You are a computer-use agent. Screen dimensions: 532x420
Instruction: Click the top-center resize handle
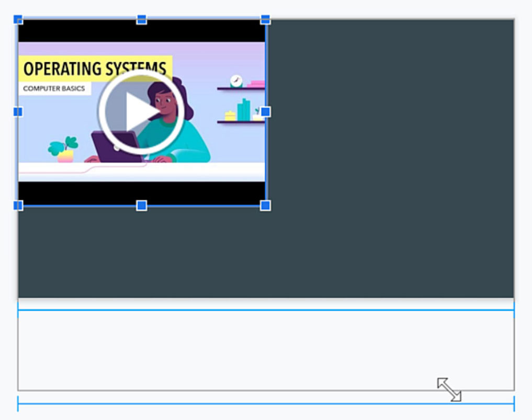pyautogui.click(x=142, y=20)
